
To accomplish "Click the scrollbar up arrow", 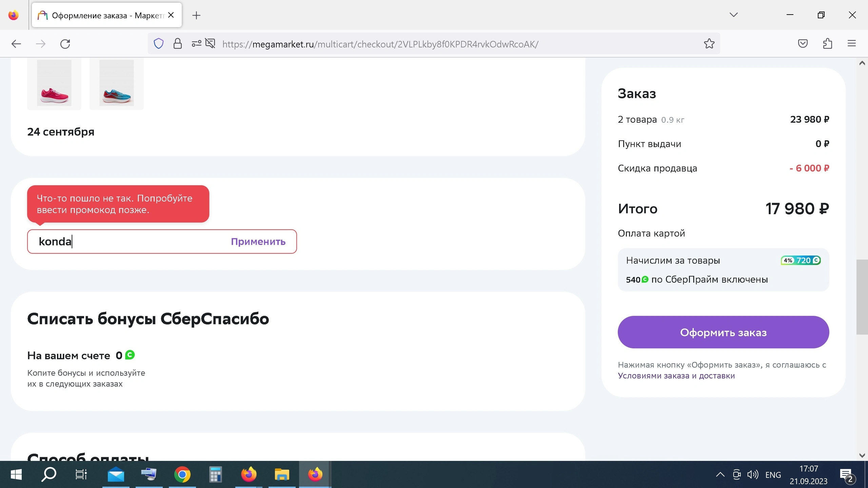I will point(862,63).
